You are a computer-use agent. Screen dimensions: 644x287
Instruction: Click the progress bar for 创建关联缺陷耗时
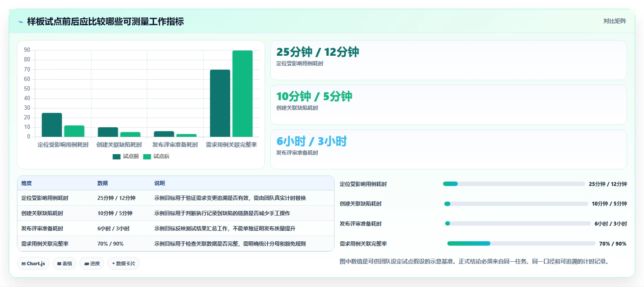(x=516, y=204)
